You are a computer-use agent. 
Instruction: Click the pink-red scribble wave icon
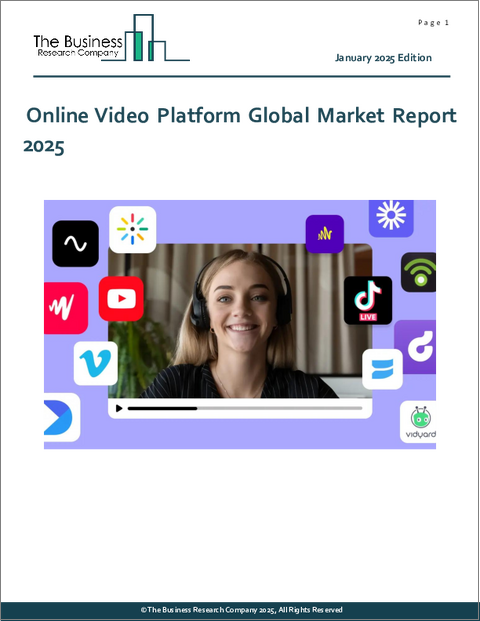click(65, 308)
